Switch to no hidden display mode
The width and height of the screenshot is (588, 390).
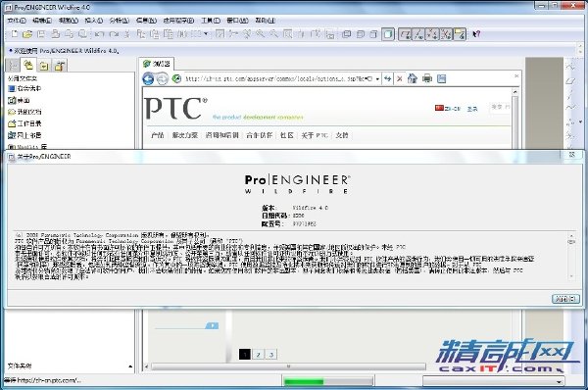pyautogui.click(x=373, y=34)
